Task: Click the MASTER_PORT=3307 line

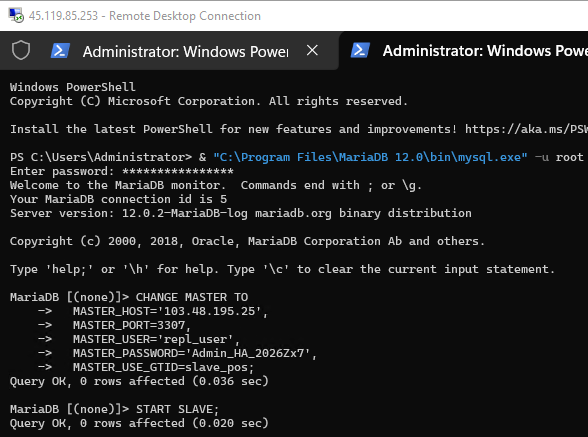Action: click(132, 325)
